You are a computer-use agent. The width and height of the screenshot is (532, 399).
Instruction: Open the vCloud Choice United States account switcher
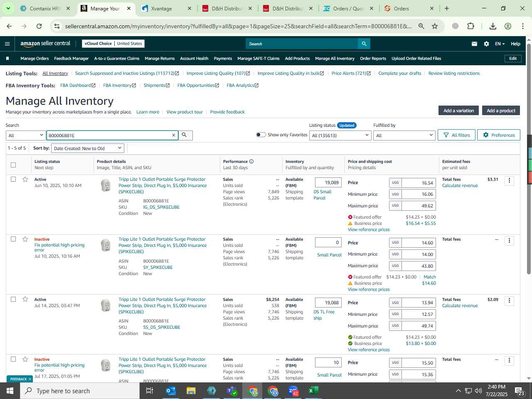113,44
